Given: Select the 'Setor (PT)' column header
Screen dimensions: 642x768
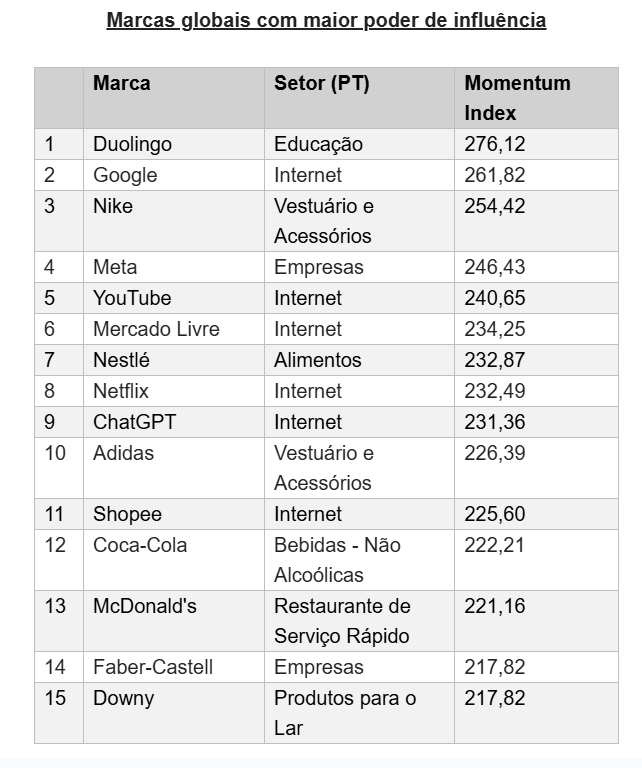Looking at the screenshot, I should point(321,83).
